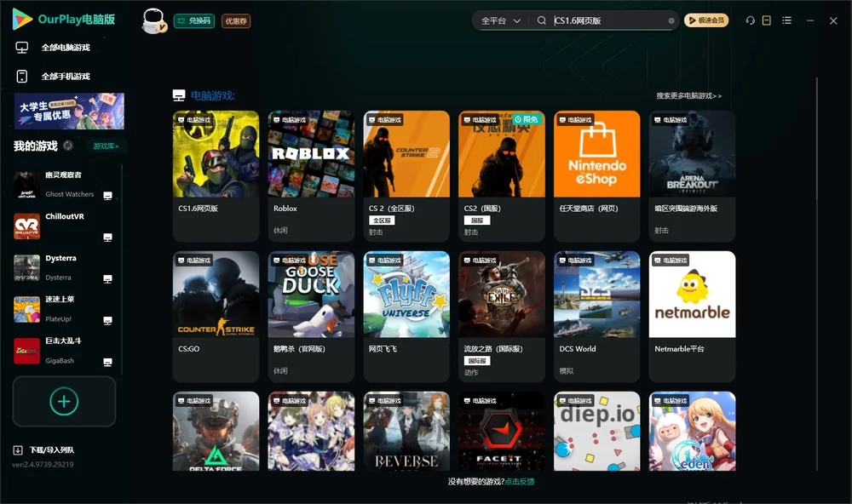This screenshot has width=852, height=504.
Task: Click the OurPlay logo icon
Action: tap(22, 19)
